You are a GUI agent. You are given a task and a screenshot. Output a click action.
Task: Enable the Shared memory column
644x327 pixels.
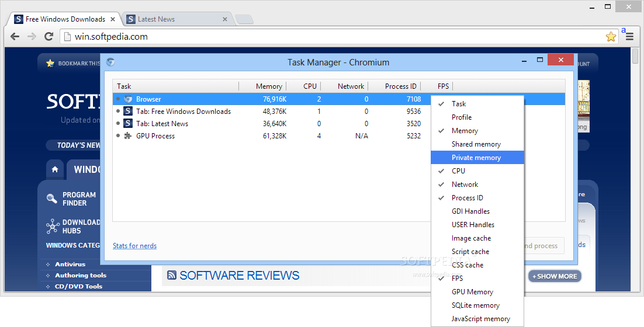[477, 144]
